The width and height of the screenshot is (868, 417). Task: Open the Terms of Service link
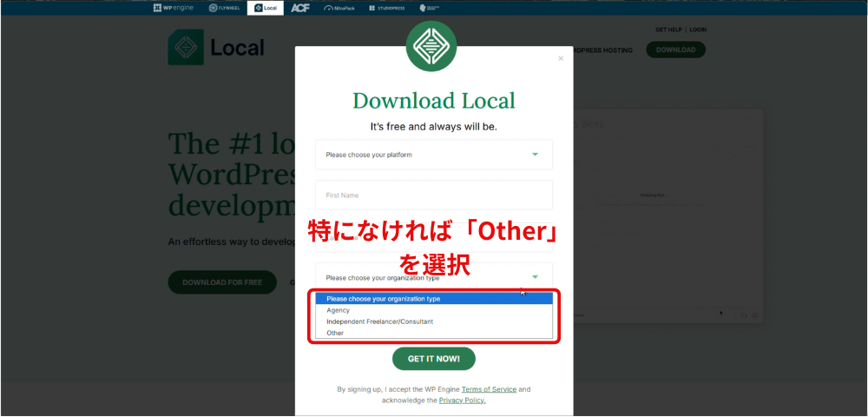[x=489, y=389]
